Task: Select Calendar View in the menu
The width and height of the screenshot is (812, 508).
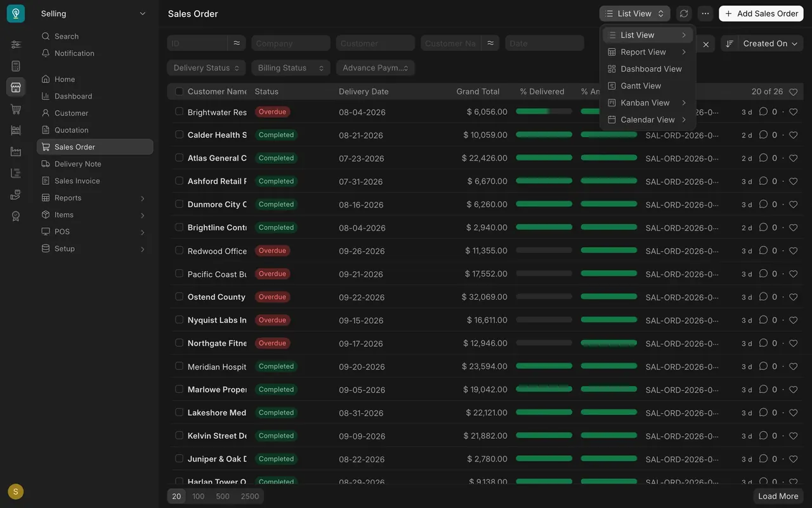Action: tap(648, 119)
